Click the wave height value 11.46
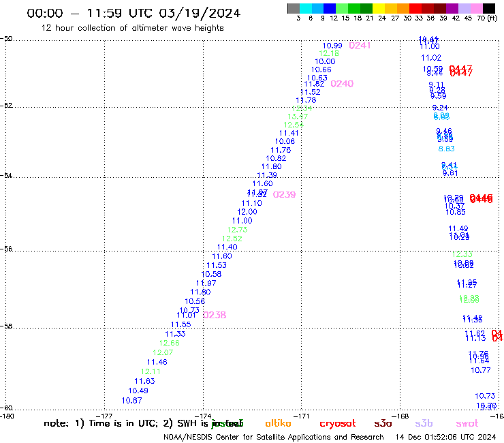The image size is (504, 443). click(157, 362)
